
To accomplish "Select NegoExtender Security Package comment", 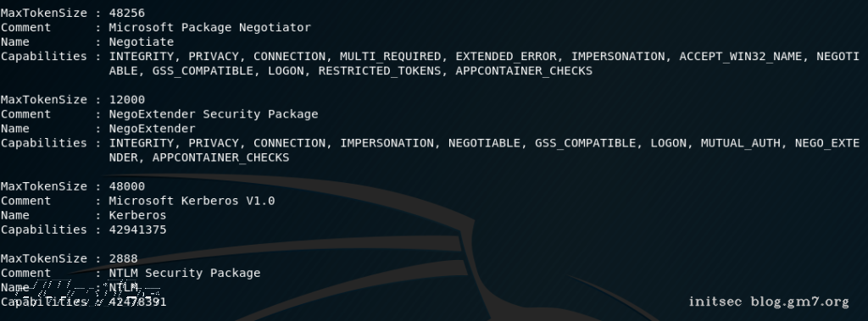I will [x=213, y=114].
